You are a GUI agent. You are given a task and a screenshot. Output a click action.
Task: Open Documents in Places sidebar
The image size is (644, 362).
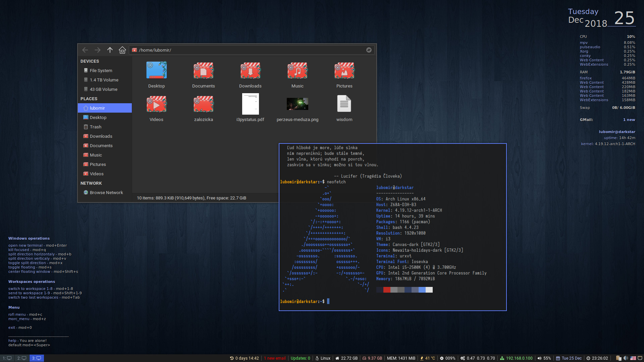105,145
